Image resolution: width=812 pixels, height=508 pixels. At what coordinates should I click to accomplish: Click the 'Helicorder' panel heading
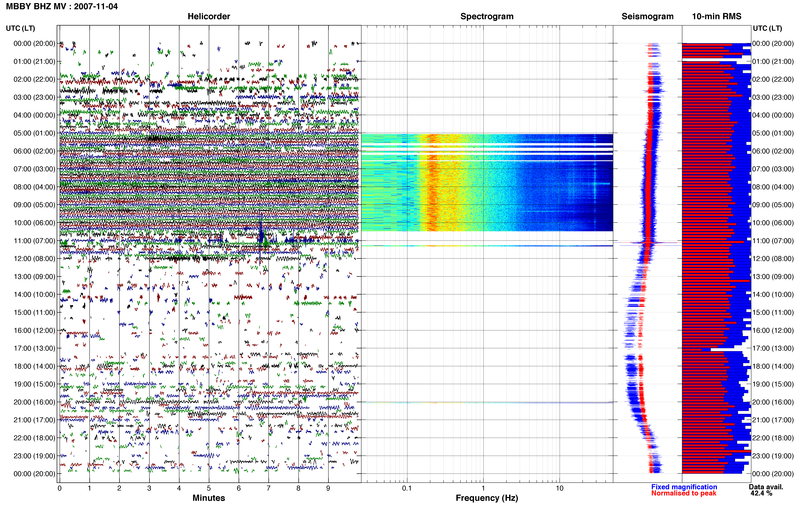pyautogui.click(x=209, y=16)
